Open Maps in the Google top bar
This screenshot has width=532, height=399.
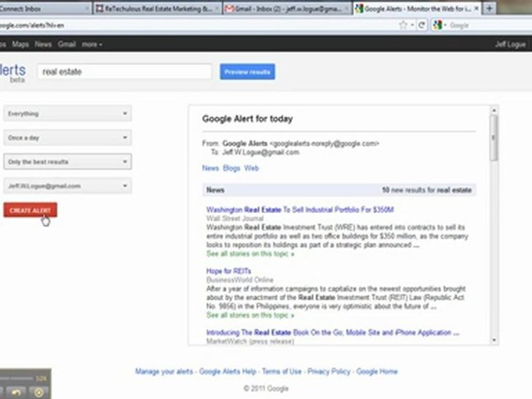[21, 44]
